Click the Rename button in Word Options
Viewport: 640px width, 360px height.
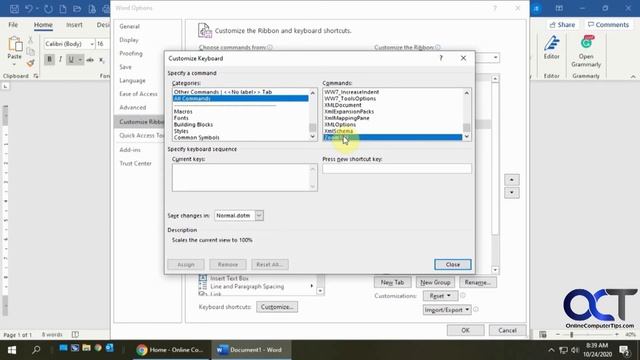point(478,282)
